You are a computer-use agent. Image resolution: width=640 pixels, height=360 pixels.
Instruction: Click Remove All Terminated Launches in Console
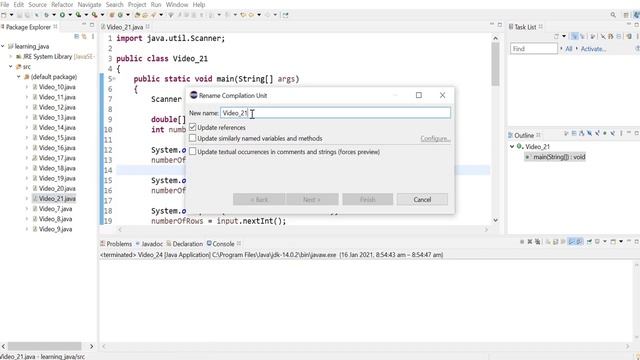pos(538,242)
